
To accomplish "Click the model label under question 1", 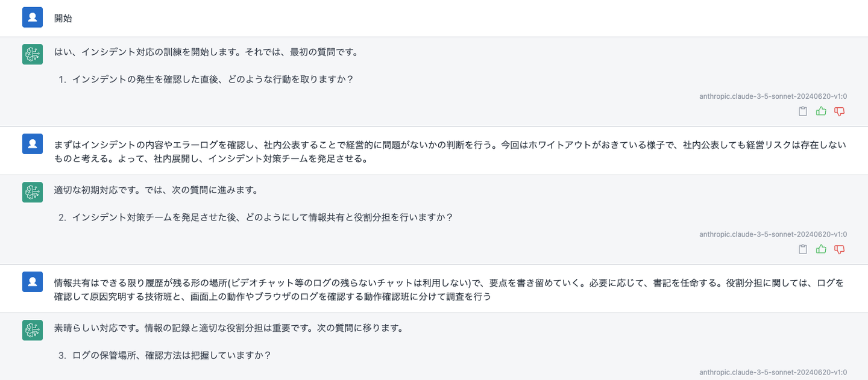I will click(x=773, y=96).
